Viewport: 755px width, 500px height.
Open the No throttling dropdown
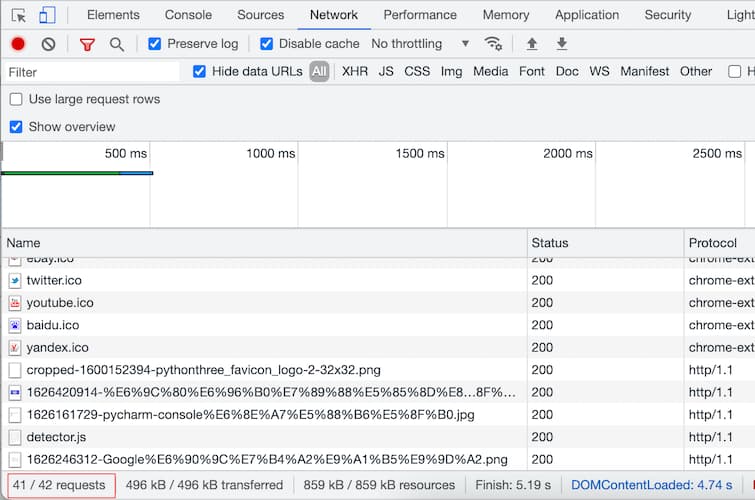[x=420, y=44]
